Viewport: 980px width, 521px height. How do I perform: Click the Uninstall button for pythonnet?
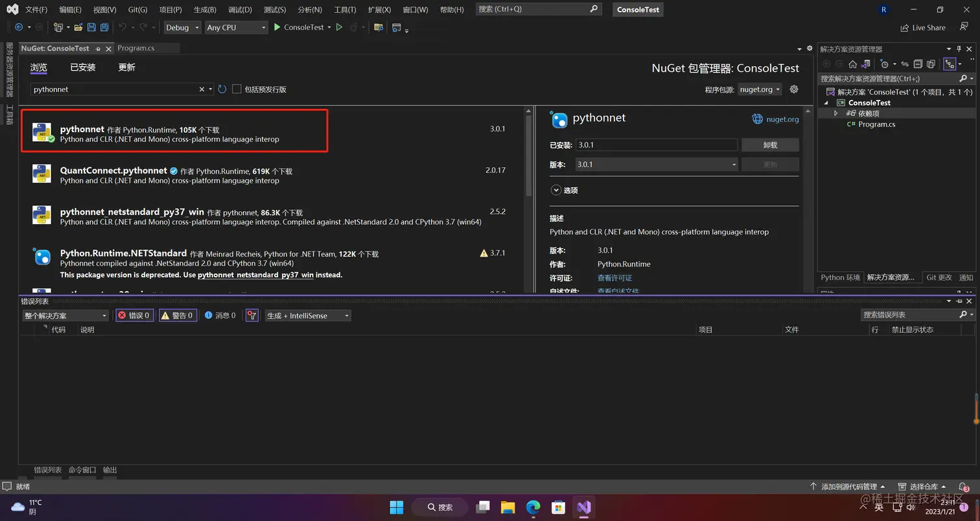click(x=770, y=145)
